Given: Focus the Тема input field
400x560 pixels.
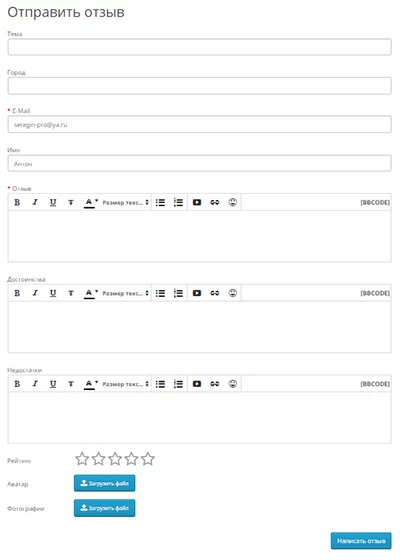Looking at the screenshot, I should click(200, 47).
